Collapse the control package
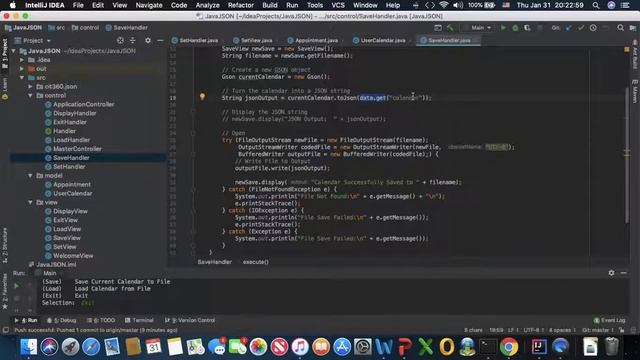Screen dimensions: 640x360 (x=30, y=96)
